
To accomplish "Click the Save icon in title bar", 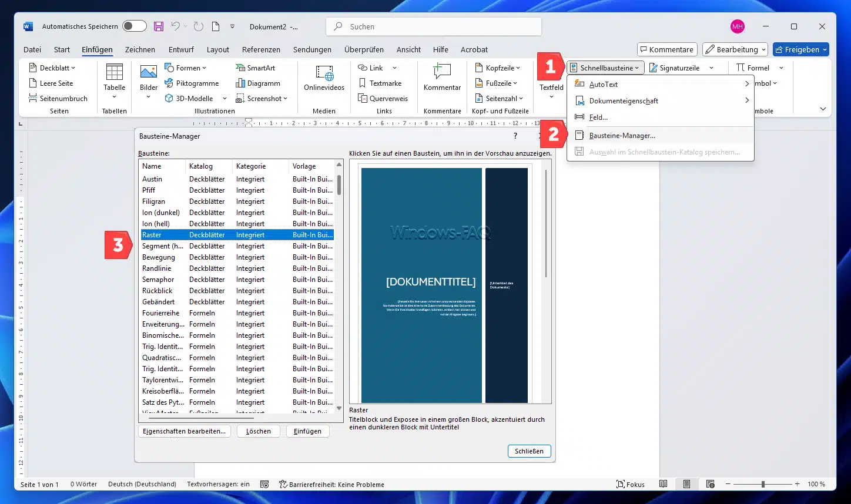I will click(x=159, y=26).
